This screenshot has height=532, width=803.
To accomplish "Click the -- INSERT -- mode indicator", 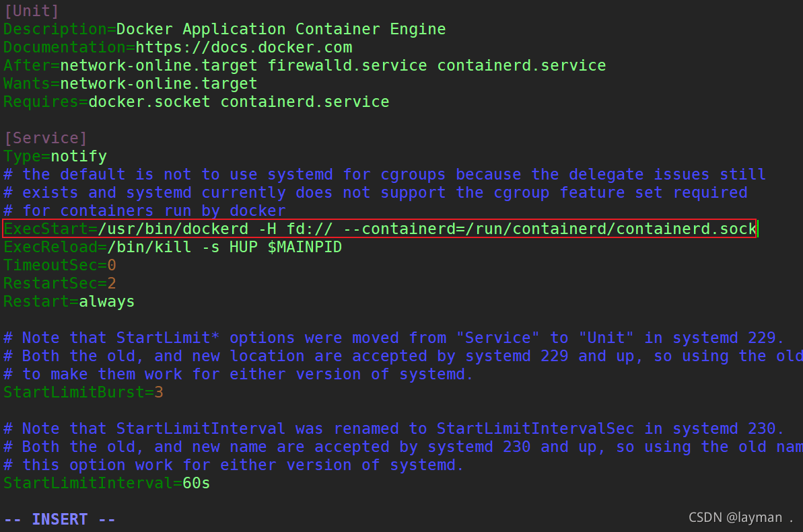I will coord(60,519).
